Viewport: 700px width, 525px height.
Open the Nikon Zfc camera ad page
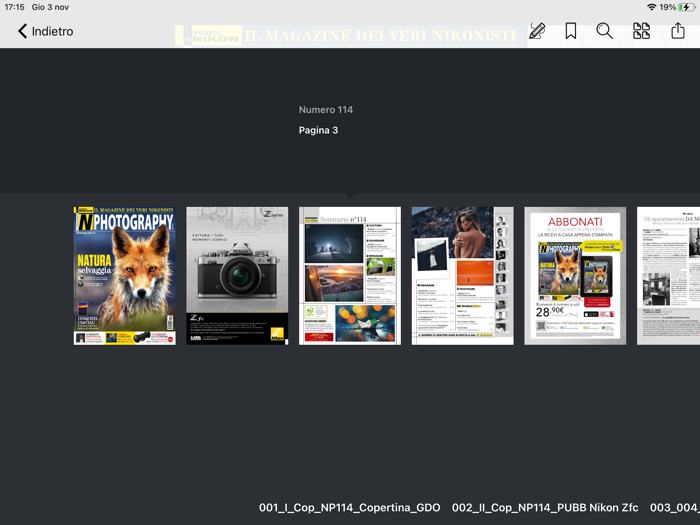[x=237, y=275]
